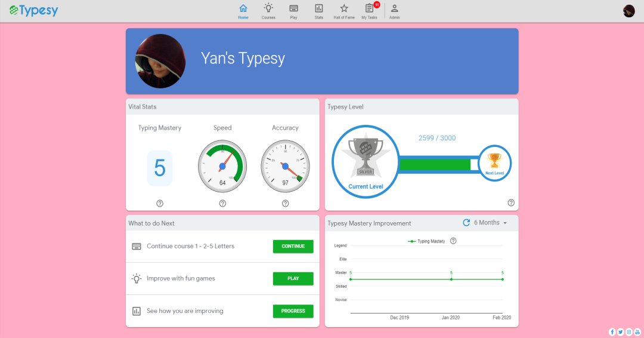Click the lightbulb icon beside fun games
This screenshot has height=338, width=644.
pos(137,278)
